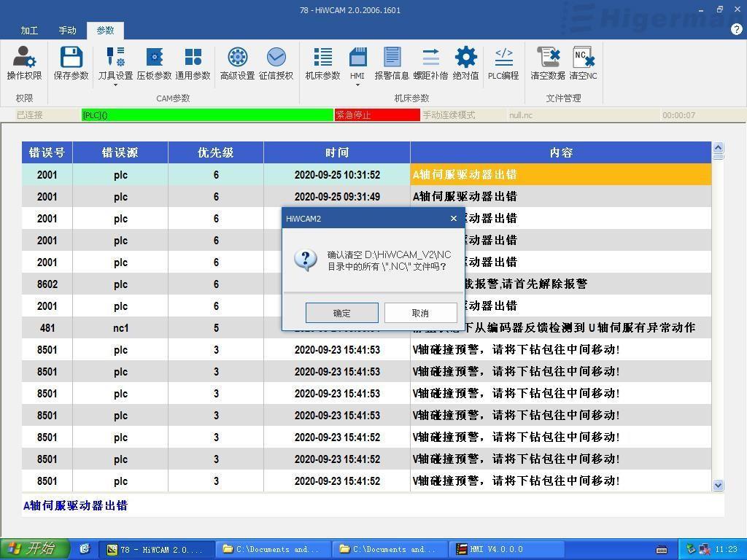
Task: Open 机床参数 machine parameters
Action: (x=322, y=63)
